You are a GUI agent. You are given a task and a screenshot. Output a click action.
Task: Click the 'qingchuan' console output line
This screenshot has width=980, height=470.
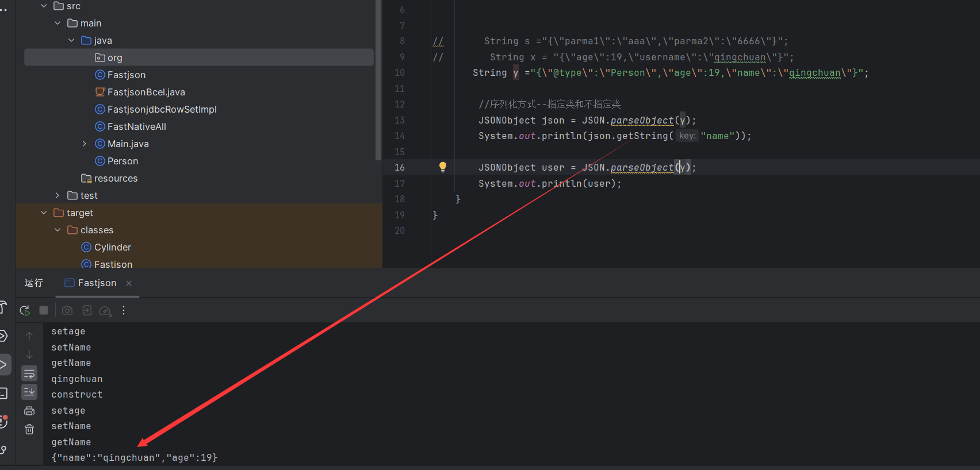pos(77,379)
